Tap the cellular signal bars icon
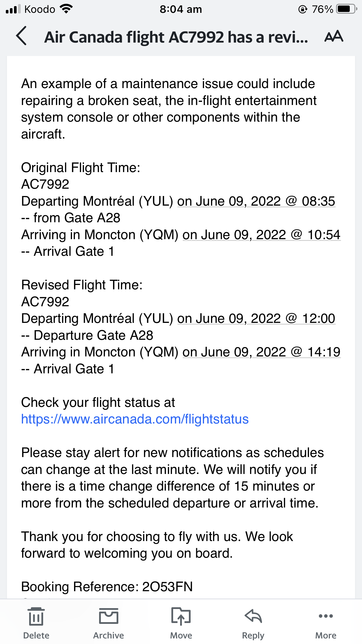 [13, 9]
